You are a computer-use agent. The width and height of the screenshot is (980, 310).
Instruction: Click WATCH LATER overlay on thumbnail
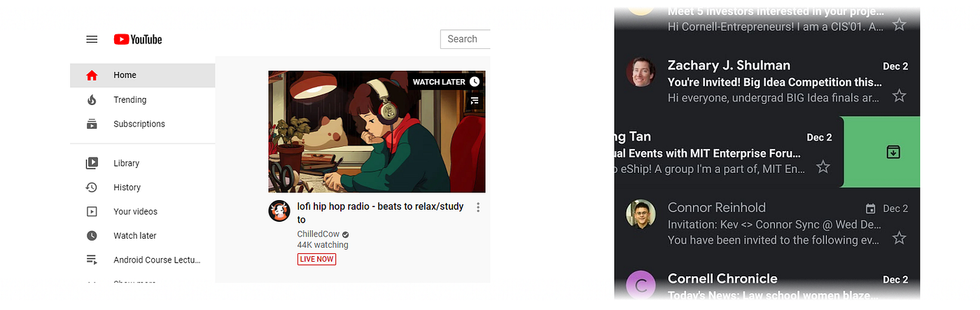pos(446,82)
